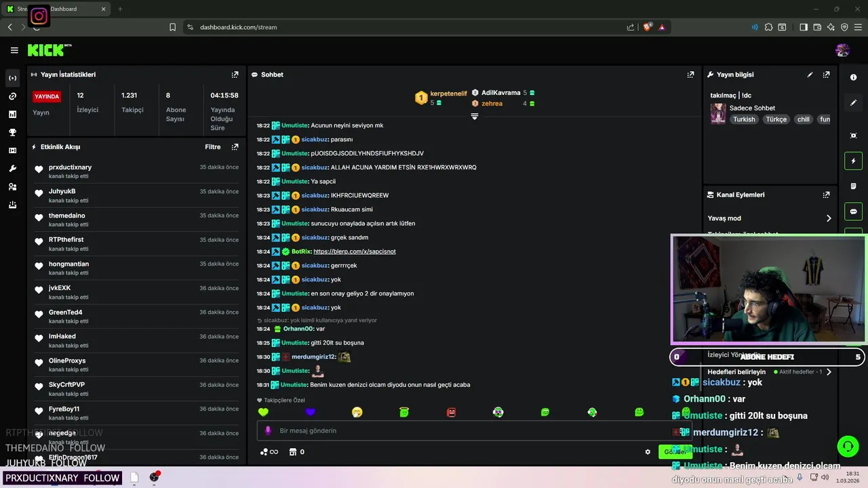The image size is (868, 488).
Task: Open the community users sidebar icon
Action: click(x=12, y=187)
